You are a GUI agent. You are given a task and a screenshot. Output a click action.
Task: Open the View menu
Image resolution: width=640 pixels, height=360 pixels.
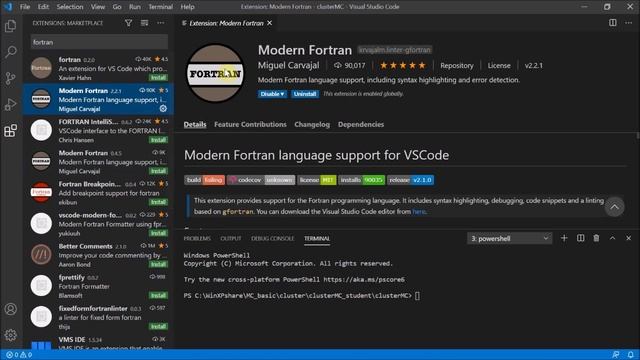pos(98,7)
